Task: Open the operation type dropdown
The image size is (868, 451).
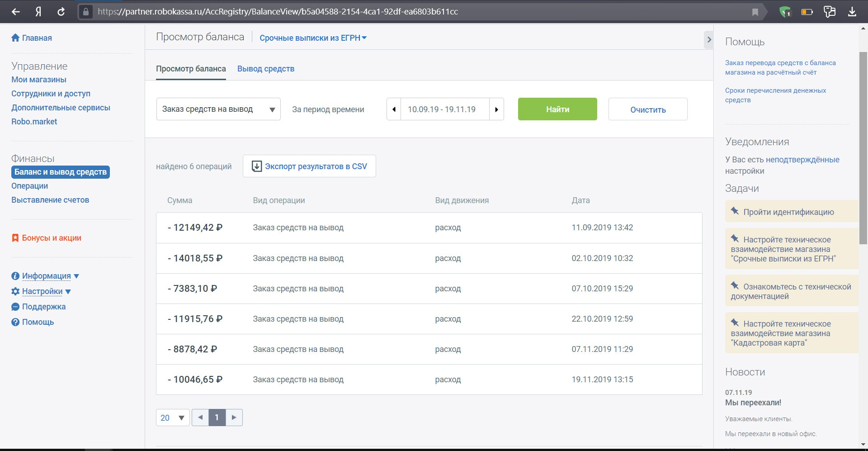Action: click(x=218, y=109)
